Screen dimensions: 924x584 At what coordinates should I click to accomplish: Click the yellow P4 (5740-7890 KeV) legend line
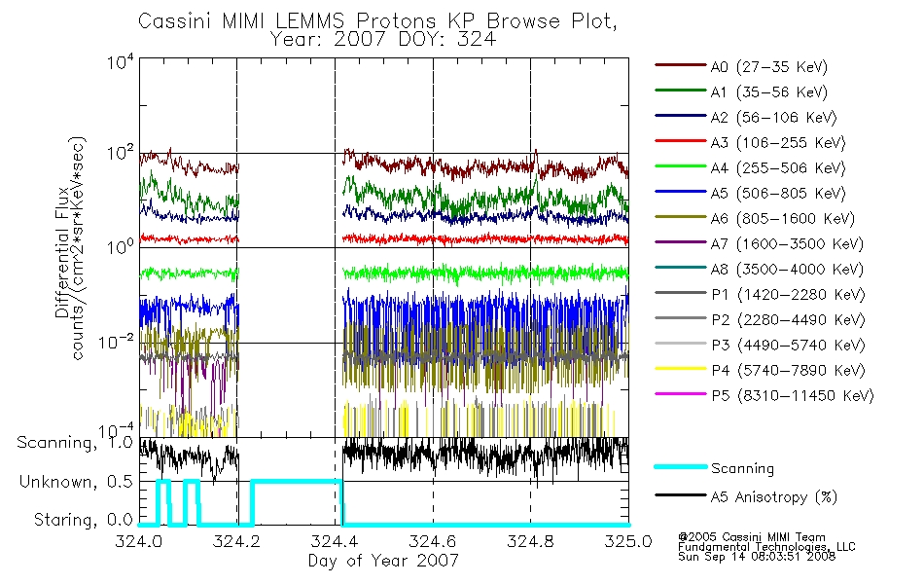pyautogui.click(x=681, y=369)
